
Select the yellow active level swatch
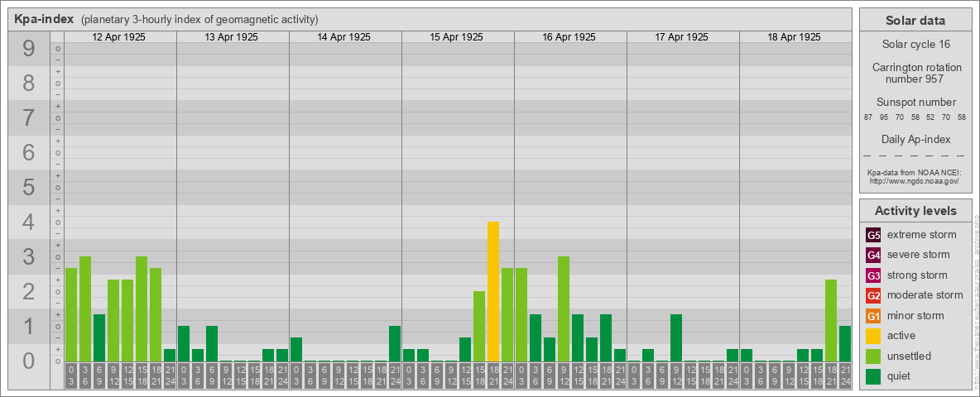coord(873,336)
